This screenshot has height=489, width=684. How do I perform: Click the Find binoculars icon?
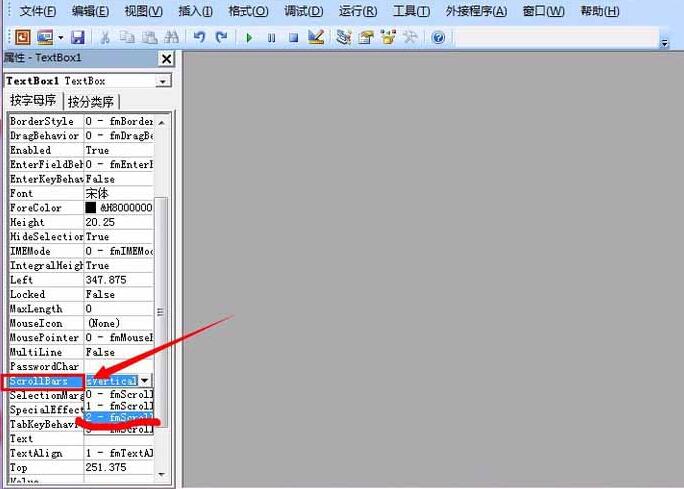[172, 37]
